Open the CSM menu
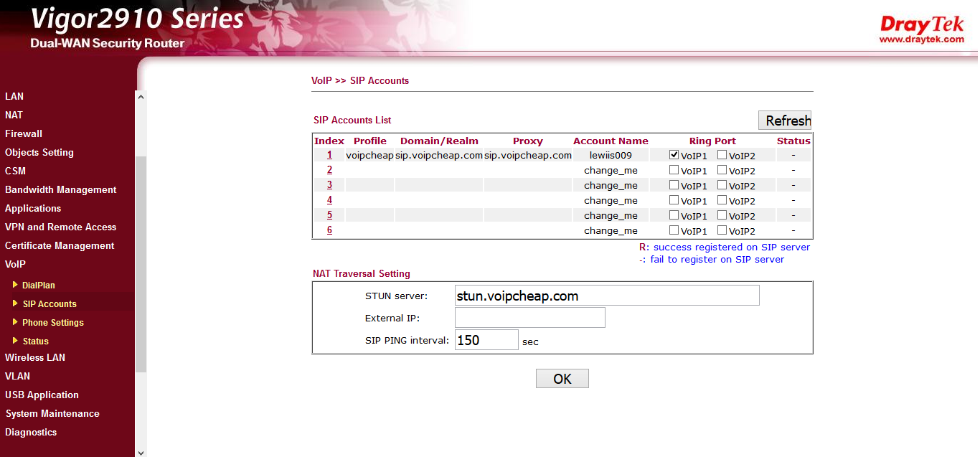This screenshot has height=457, width=980. [x=15, y=171]
